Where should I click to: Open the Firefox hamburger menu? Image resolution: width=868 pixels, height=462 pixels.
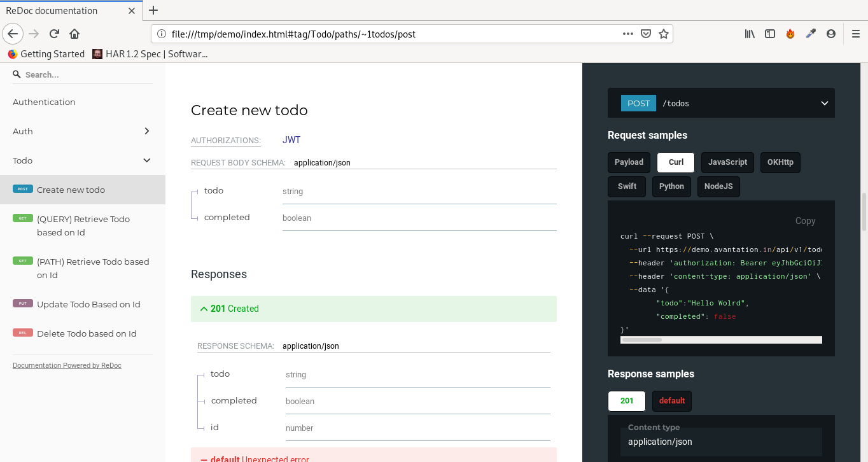(856, 34)
